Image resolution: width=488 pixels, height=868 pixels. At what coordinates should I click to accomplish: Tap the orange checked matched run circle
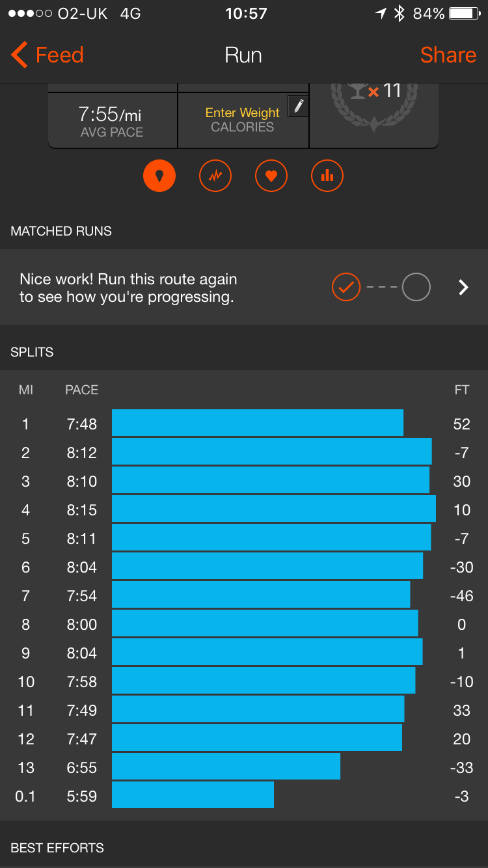(x=346, y=287)
